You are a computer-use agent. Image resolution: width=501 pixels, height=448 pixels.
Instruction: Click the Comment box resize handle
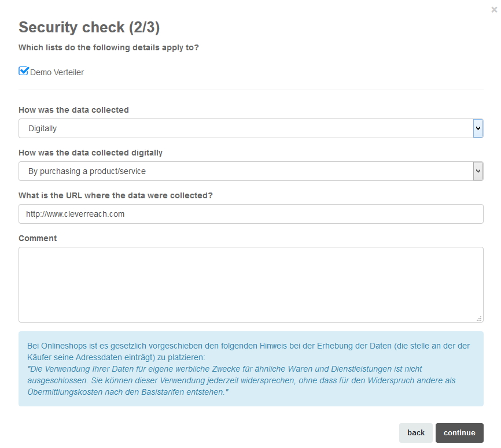479,318
